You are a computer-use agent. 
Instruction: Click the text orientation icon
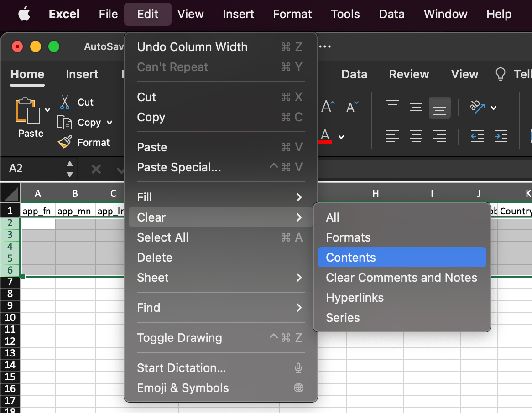pos(477,107)
